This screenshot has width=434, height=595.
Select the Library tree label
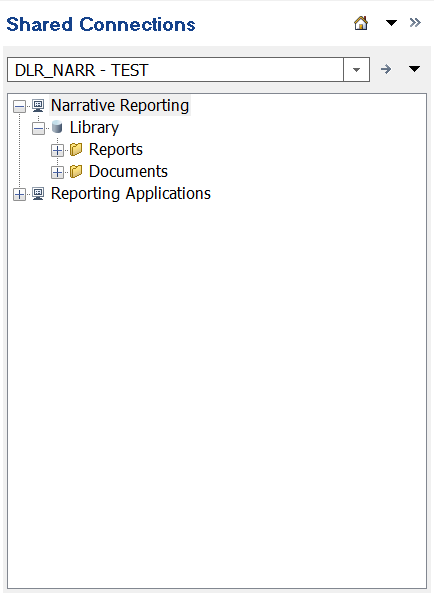point(94,128)
